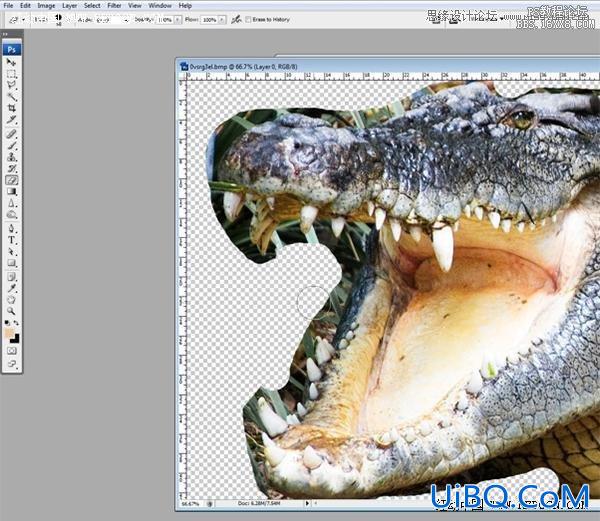
Task: Select the Eyedropper tool
Action: click(x=11, y=288)
